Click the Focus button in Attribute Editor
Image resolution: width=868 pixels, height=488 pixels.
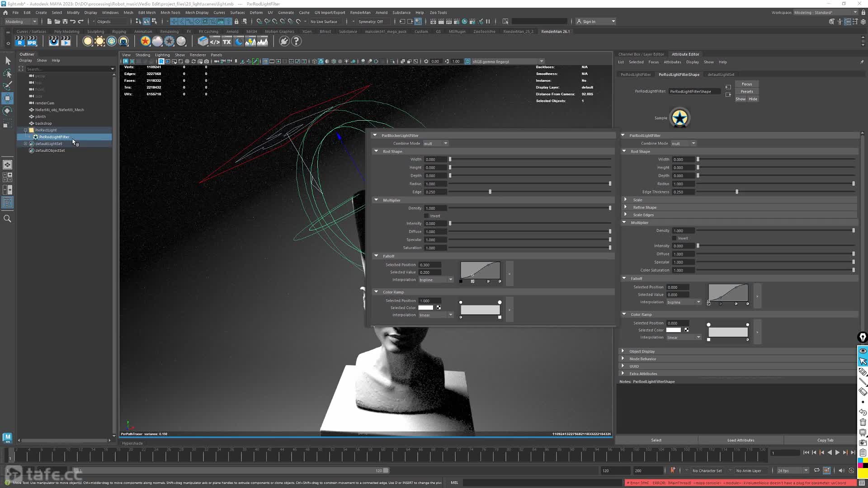tap(747, 84)
